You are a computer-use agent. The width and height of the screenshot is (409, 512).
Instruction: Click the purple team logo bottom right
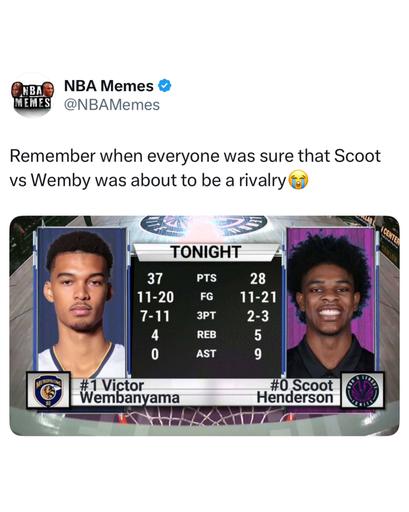coord(363,390)
